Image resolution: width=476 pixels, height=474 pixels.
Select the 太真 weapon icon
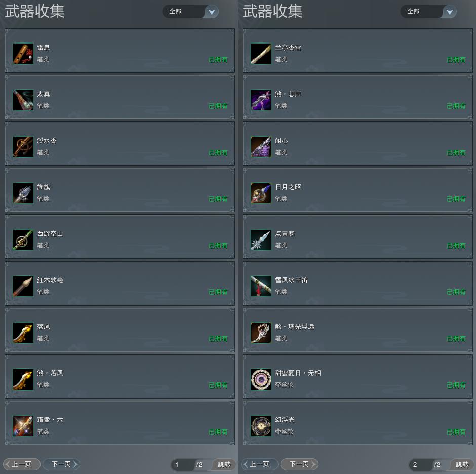pos(23,100)
